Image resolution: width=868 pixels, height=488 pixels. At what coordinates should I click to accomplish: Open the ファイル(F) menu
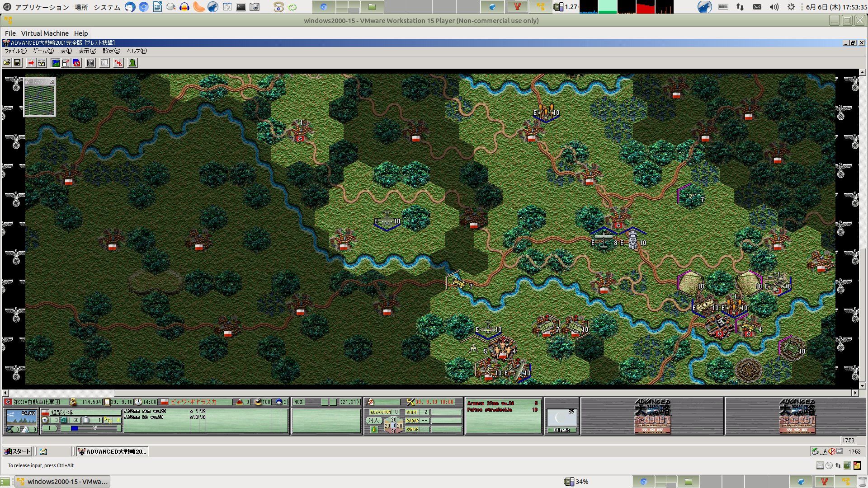point(15,51)
